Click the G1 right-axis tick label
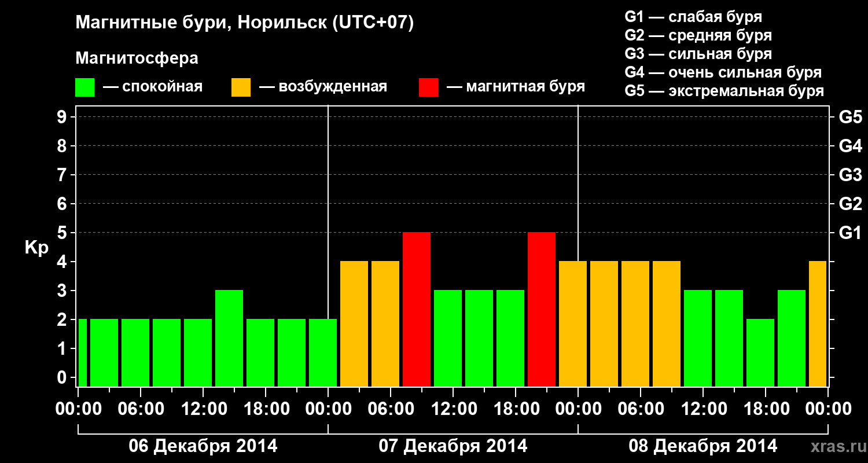The height and width of the screenshot is (463, 868). [850, 233]
